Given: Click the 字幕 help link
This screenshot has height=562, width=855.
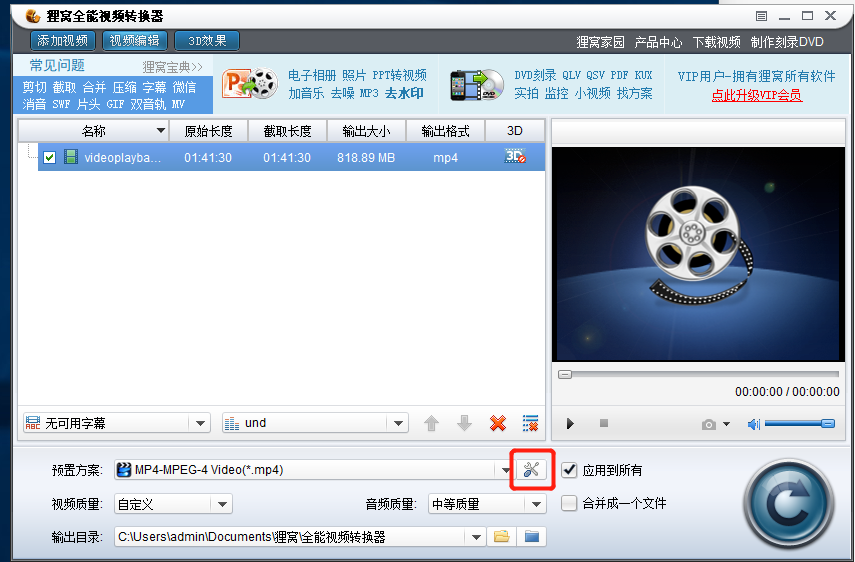Looking at the screenshot, I should point(154,87).
